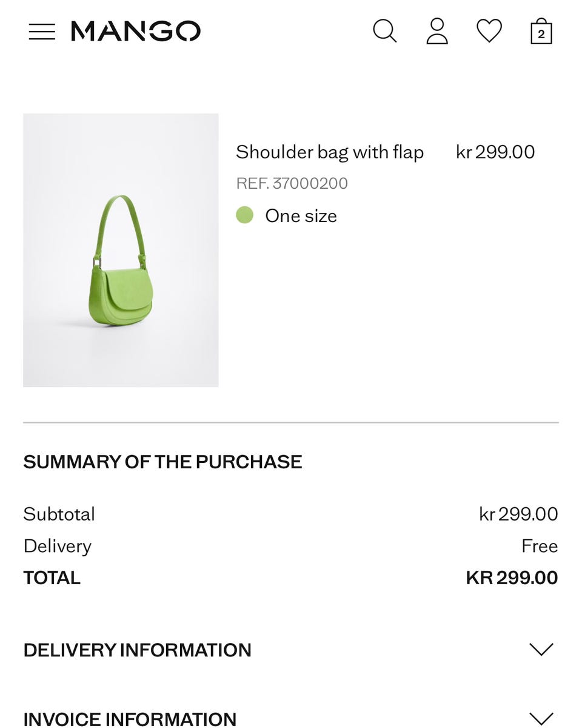
Task: Click the bold TOTAL amount KR 299.00
Action: [x=512, y=578]
